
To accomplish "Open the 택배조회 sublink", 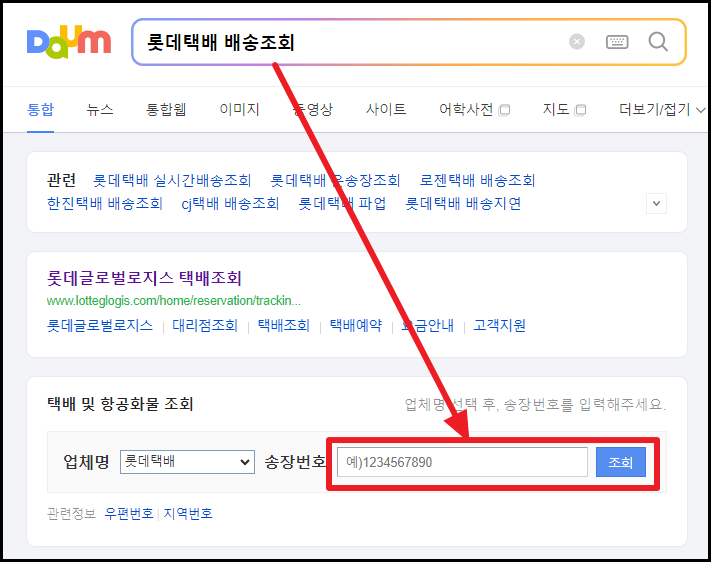I will click(284, 325).
